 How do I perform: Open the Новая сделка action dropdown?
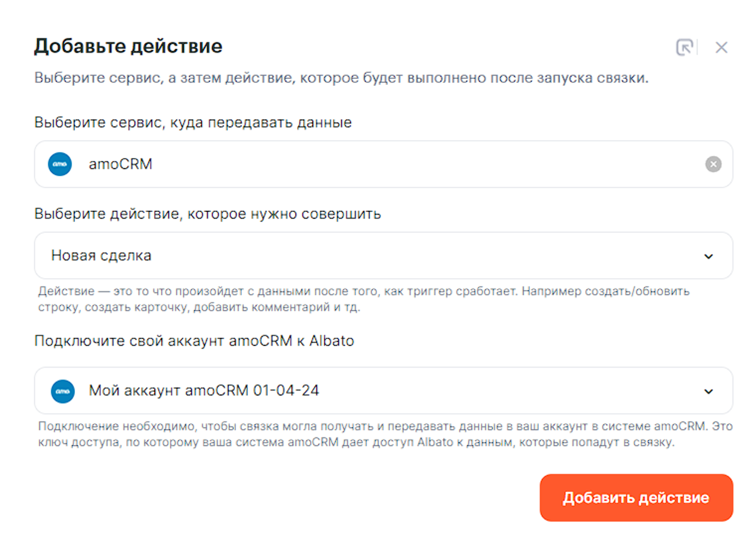378,256
